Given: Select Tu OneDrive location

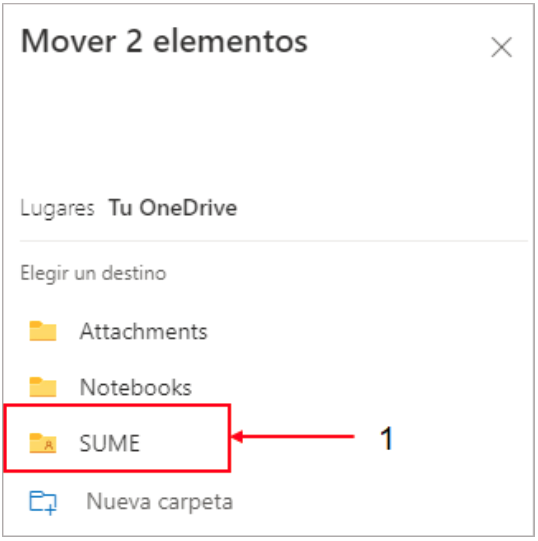Looking at the screenshot, I should coord(173,208).
